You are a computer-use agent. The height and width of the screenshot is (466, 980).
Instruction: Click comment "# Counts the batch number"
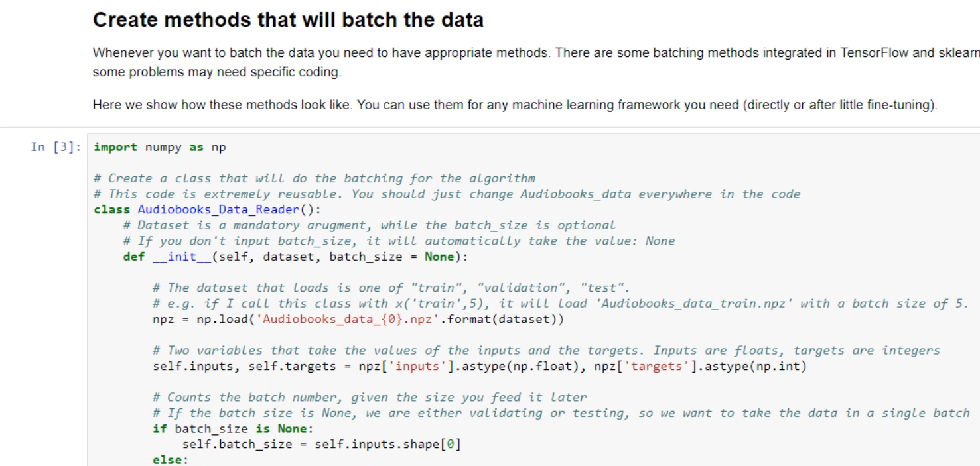point(370,397)
